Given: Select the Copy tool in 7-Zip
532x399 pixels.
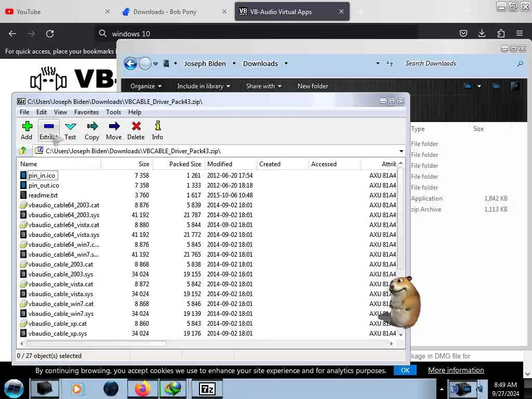Looking at the screenshot, I should point(92,130).
